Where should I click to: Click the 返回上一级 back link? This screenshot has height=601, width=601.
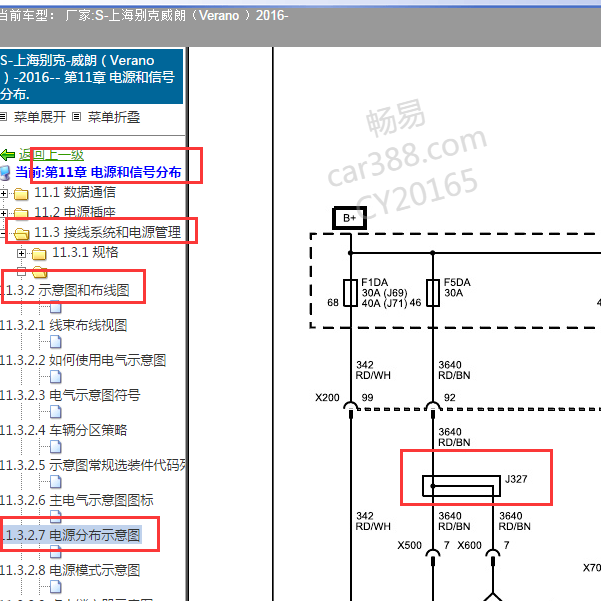(51, 155)
